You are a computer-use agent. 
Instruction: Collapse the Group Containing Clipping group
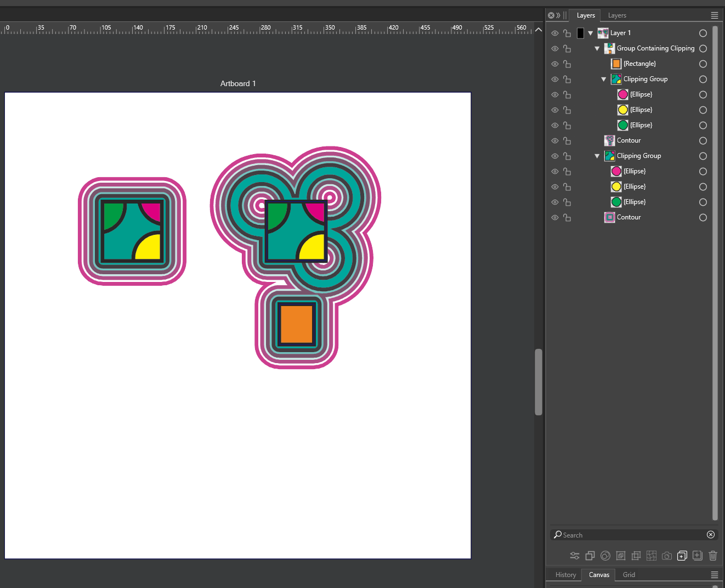[597, 49]
